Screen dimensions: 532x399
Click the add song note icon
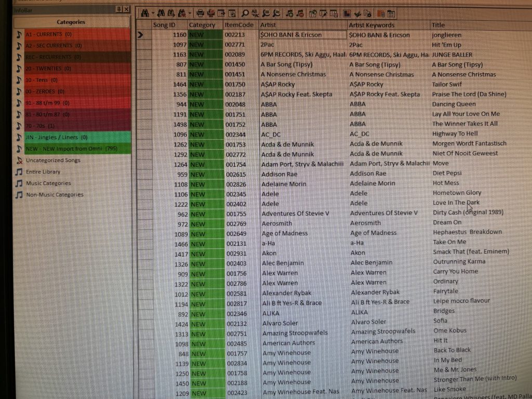(289, 13)
